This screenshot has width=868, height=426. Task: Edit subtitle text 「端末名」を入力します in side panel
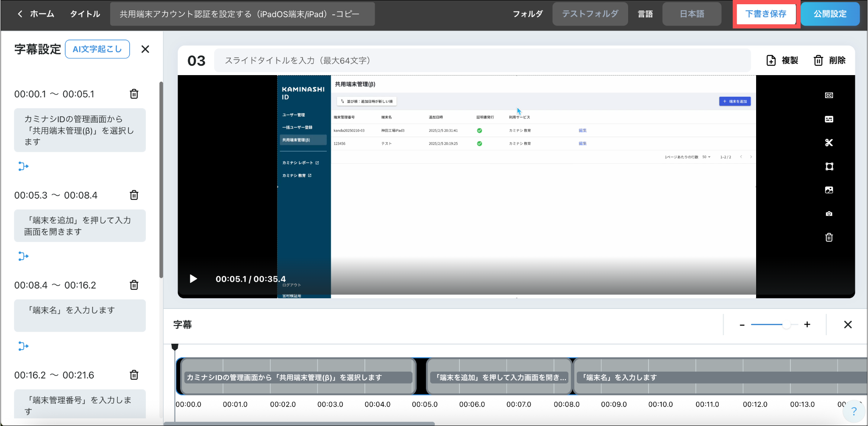click(80, 316)
